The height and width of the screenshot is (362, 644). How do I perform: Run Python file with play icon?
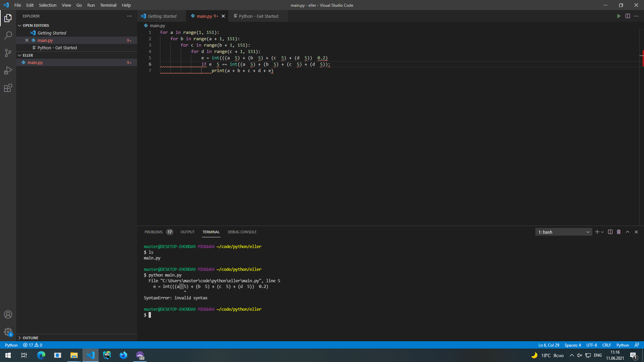click(619, 16)
